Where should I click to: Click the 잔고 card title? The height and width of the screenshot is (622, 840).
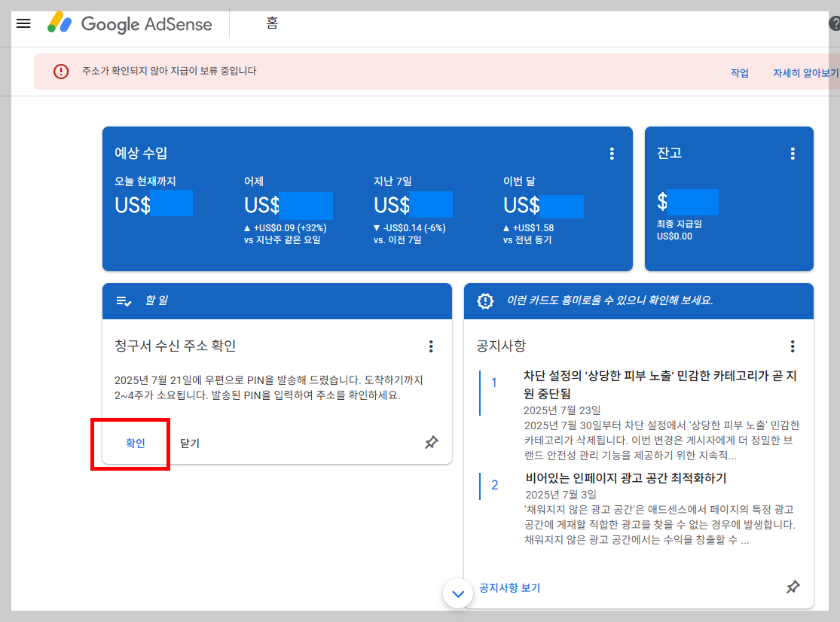669,153
